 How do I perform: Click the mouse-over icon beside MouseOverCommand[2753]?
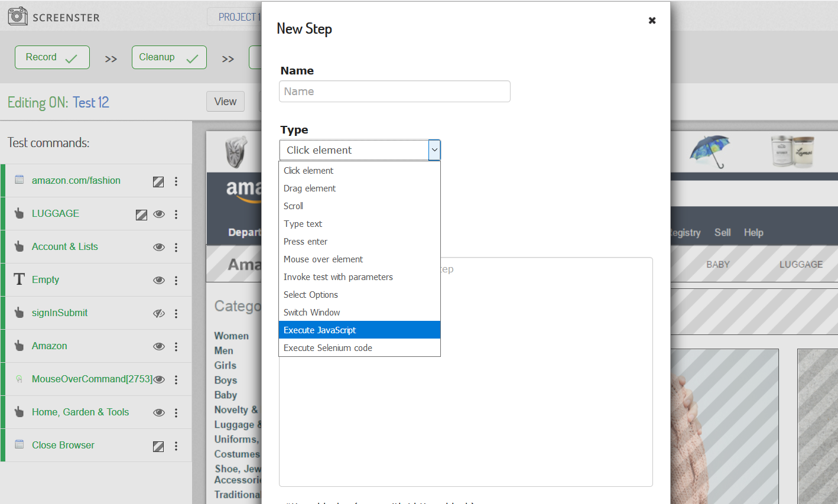(x=19, y=379)
